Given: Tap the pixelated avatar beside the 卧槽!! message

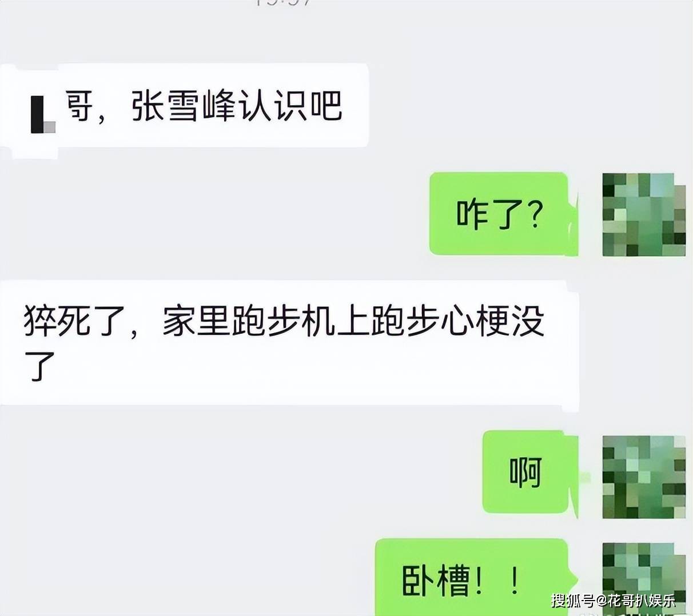Looking at the screenshot, I should [644, 578].
